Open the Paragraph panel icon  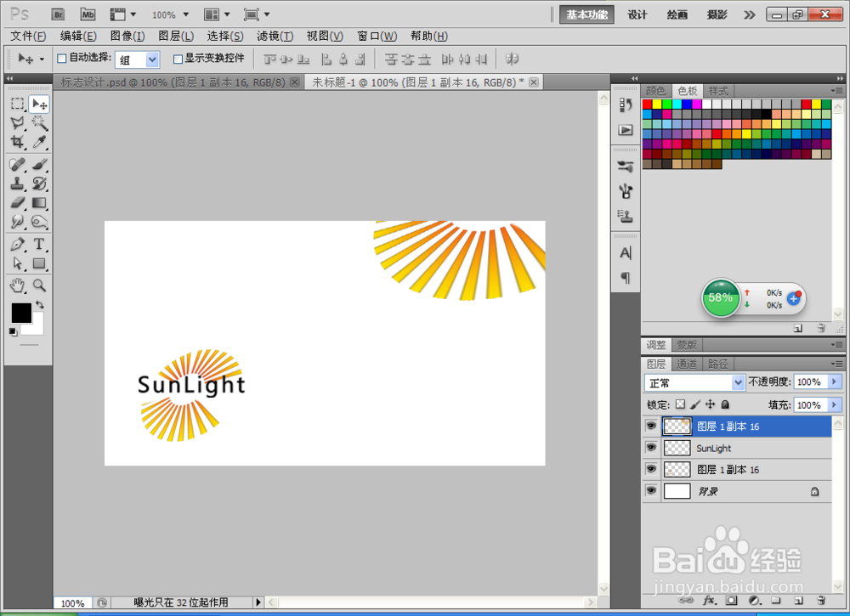(x=626, y=278)
